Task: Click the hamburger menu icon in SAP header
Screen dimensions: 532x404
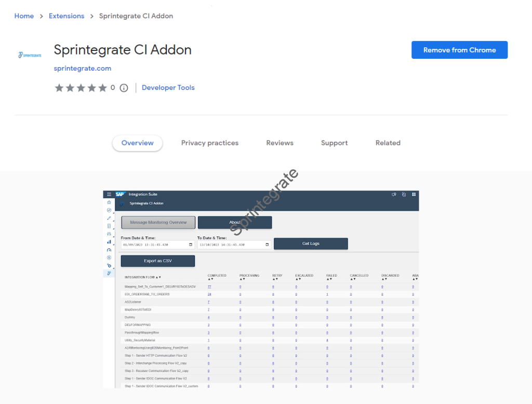Action: (x=109, y=194)
